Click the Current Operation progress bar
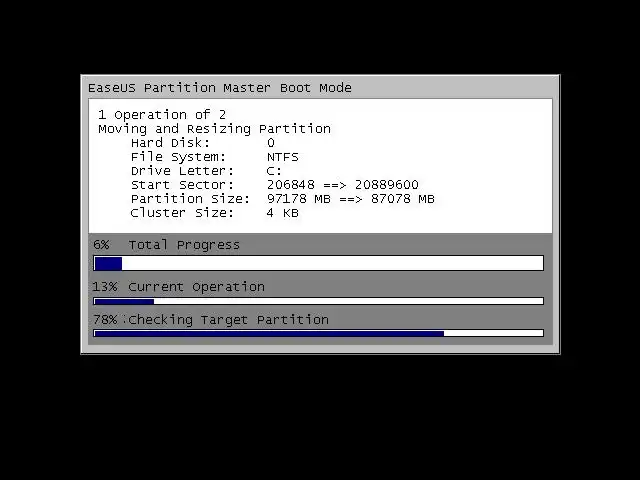640x480 pixels. (318, 301)
